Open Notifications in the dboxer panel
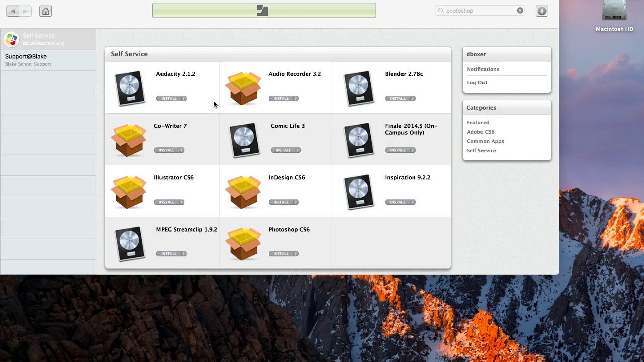This screenshot has width=644, height=362. [483, 69]
